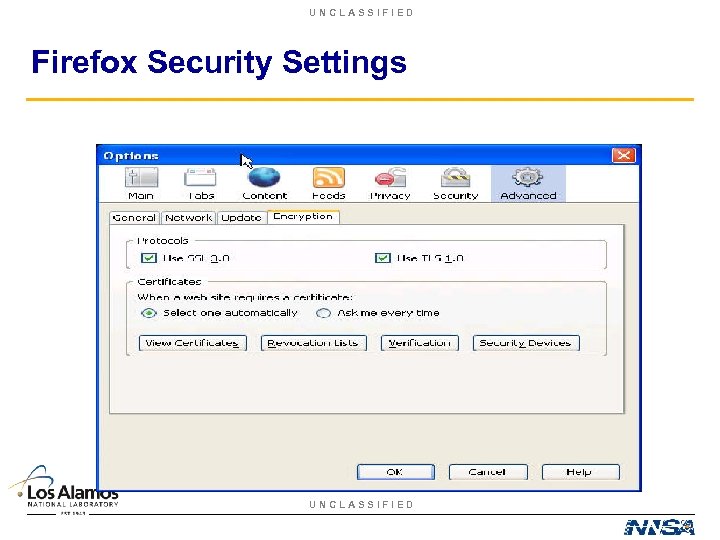720x540 pixels.
Task: Open View Certificates
Action: click(x=192, y=343)
